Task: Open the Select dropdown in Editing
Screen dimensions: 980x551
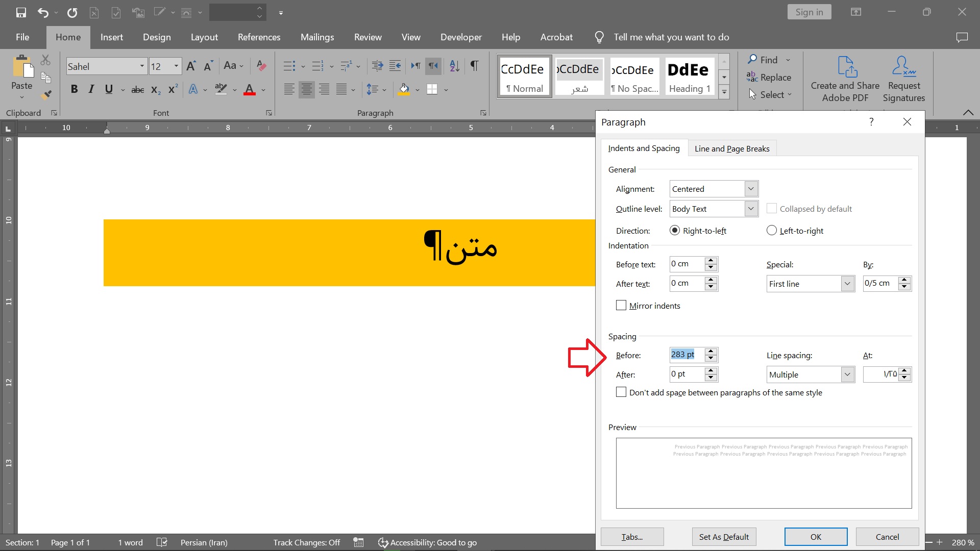Action: click(771, 95)
